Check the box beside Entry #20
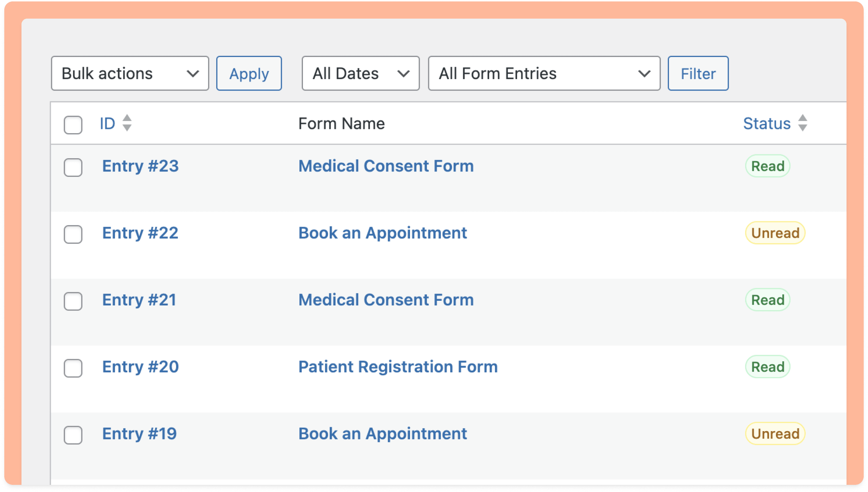Screen dimensions: 868x492 (73, 368)
